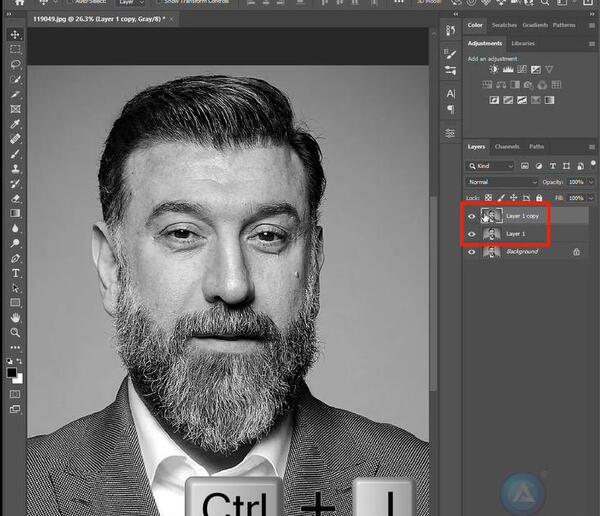Viewport: 600px width, 516px height.
Task: Filter for type layers
Action: 553,166
